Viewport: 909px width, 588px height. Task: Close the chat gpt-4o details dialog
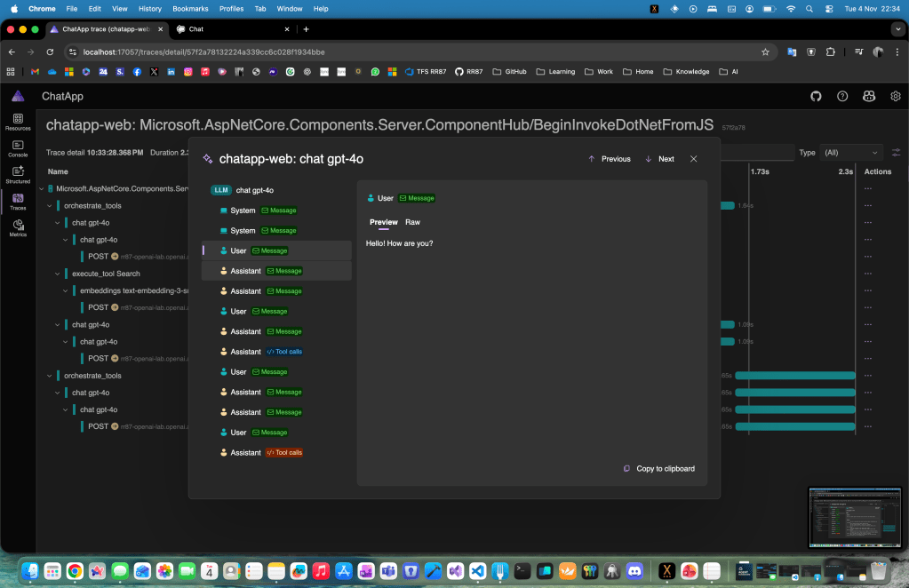click(693, 159)
